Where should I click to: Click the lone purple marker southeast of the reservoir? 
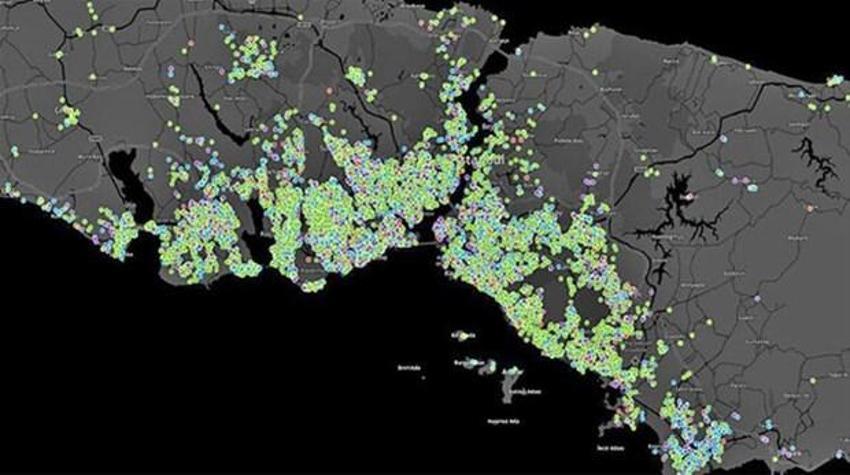pyautogui.click(x=757, y=299)
